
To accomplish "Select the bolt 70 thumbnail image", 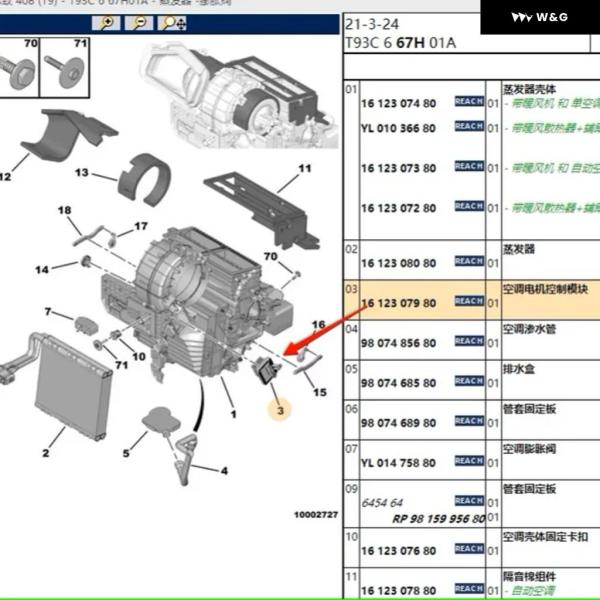I will click(20, 70).
